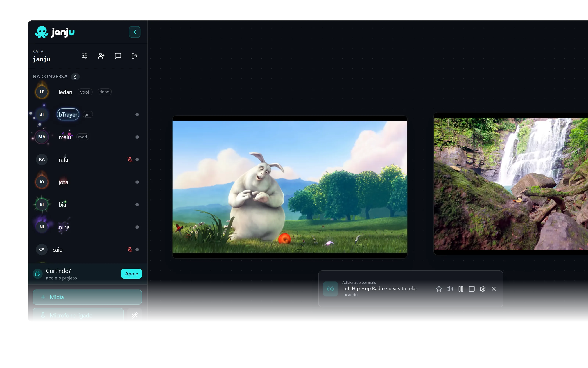The image size is (588, 368).
Task: Open media player settings gear
Action: [x=483, y=289]
